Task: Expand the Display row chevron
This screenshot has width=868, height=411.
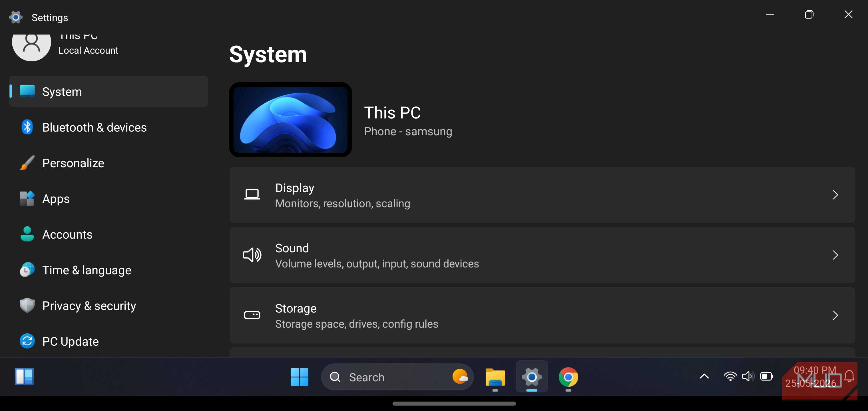Action: (835, 195)
